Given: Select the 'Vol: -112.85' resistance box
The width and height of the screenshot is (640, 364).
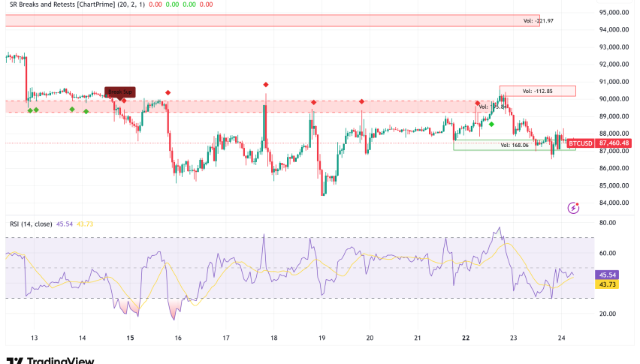Looking at the screenshot, I should 537,92.
